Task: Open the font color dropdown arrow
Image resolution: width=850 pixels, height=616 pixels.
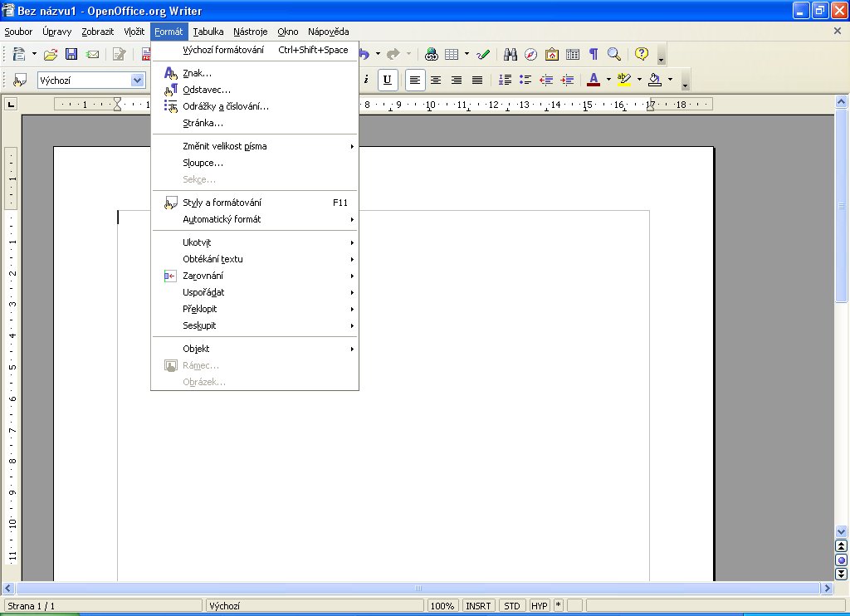Action: (x=608, y=81)
